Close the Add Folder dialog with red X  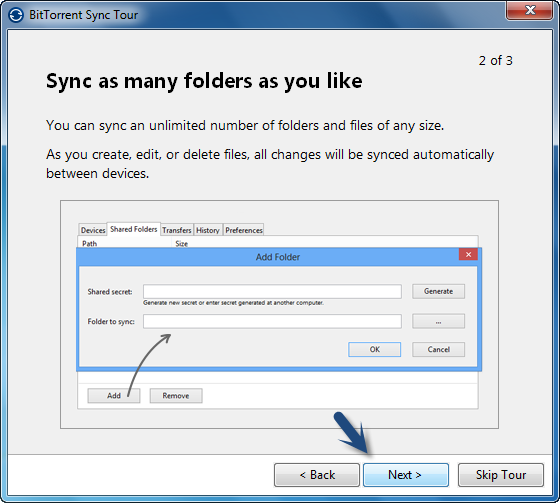[x=468, y=254]
